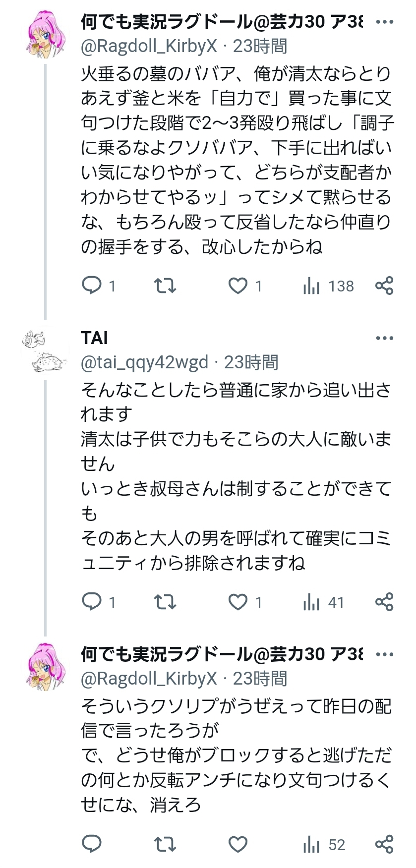Open the first tweet's pink-haired avatar
Viewport: 416px width, 868px height.
[45, 35]
